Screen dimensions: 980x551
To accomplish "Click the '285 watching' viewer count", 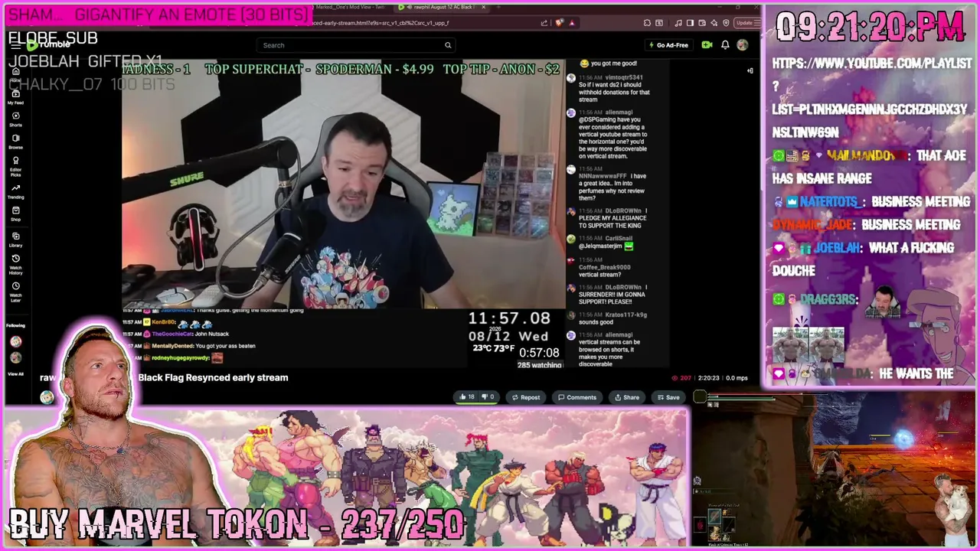I will [x=539, y=365].
